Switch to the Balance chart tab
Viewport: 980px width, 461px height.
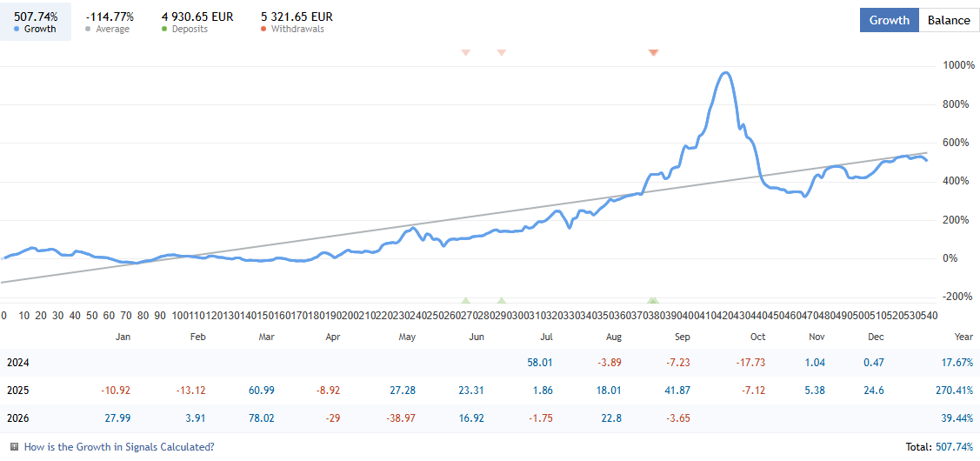tap(948, 20)
